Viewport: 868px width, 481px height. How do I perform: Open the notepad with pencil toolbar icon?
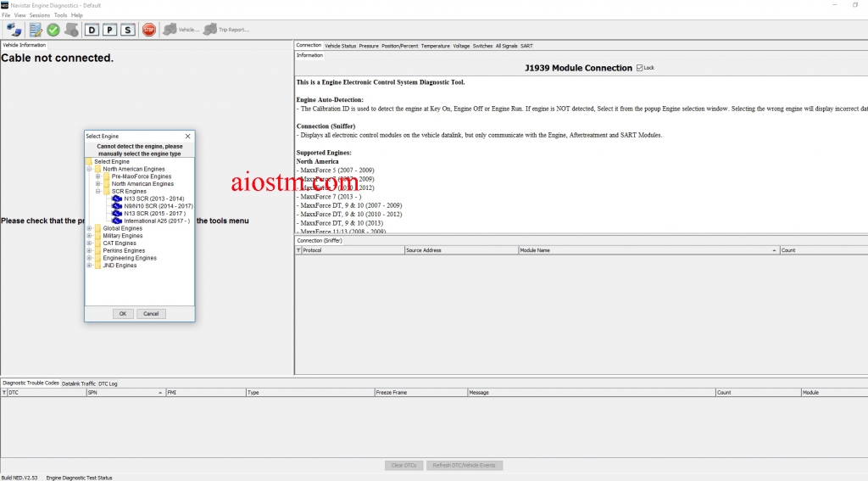click(36, 30)
